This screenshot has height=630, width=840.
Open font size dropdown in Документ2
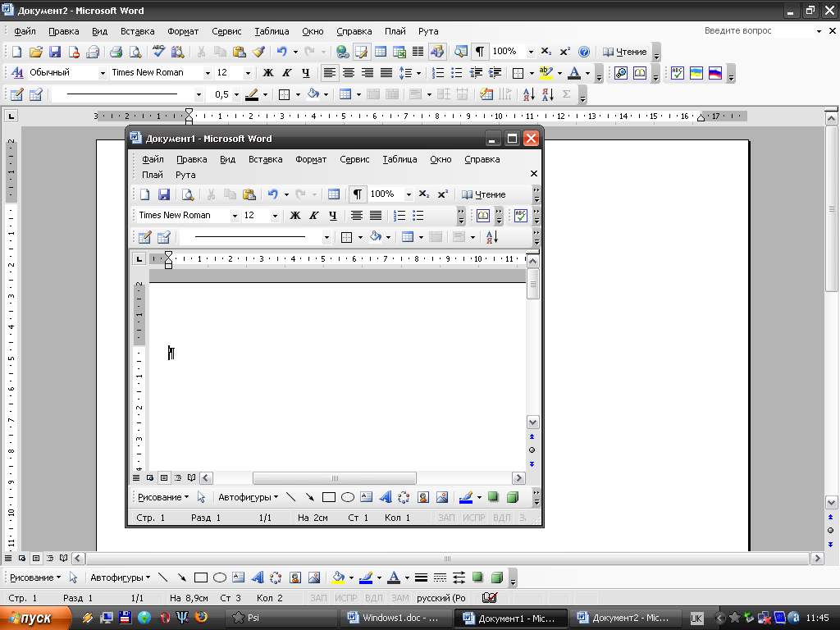pos(248,73)
